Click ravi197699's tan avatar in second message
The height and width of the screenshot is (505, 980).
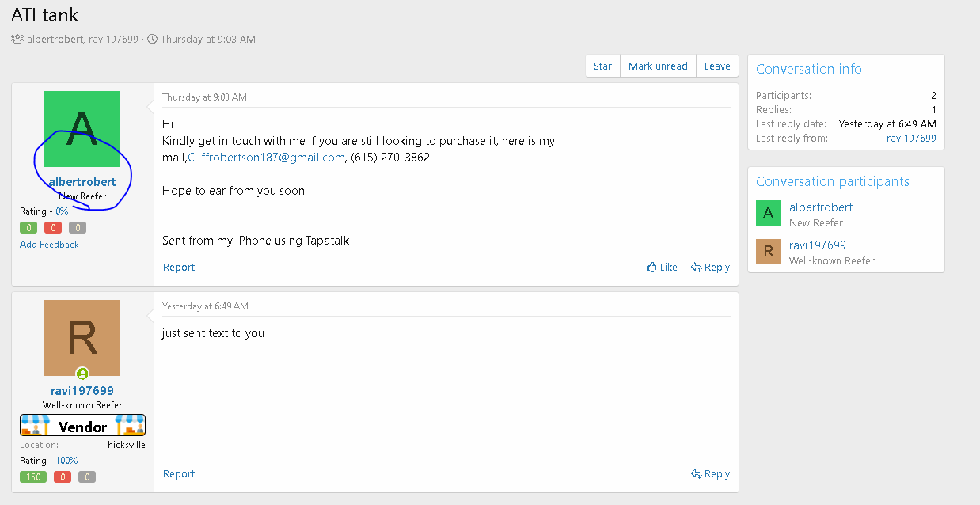coord(82,338)
